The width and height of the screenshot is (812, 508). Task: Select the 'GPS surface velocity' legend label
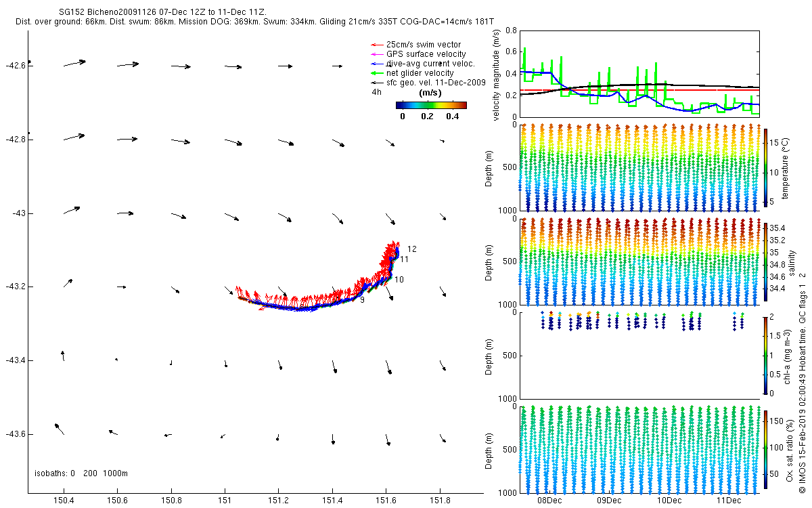coord(426,54)
